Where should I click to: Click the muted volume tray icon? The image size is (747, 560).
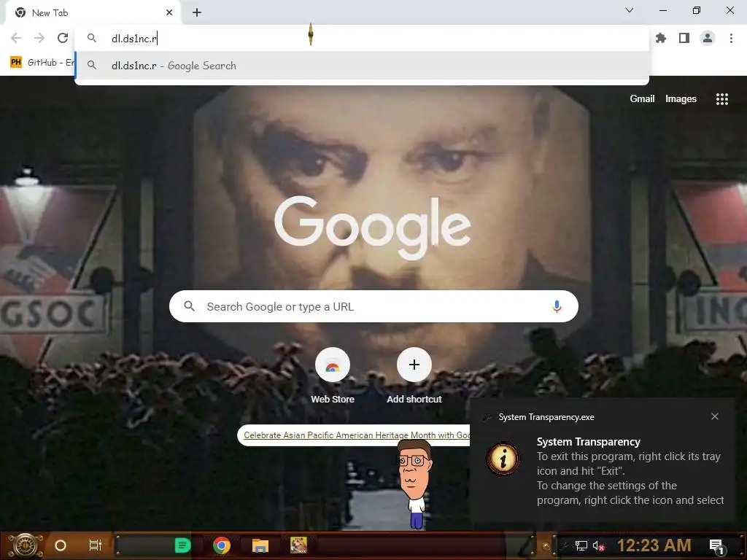click(x=599, y=545)
